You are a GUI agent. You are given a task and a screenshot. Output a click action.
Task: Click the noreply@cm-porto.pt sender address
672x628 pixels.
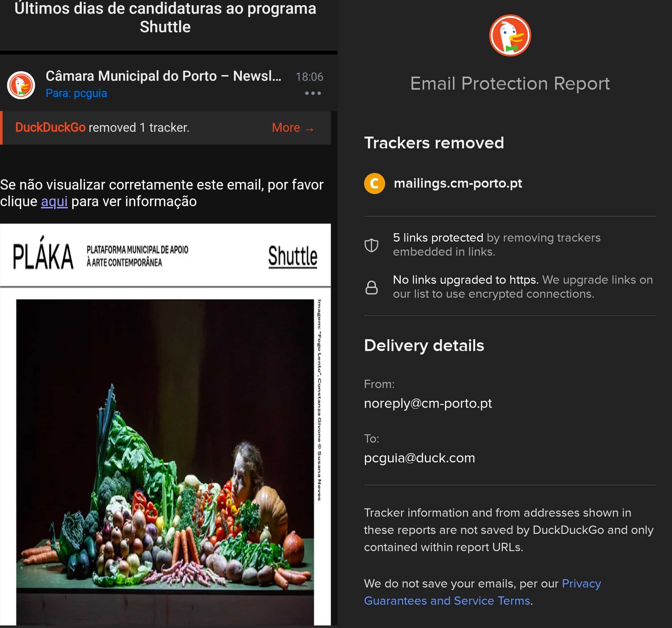pos(428,403)
